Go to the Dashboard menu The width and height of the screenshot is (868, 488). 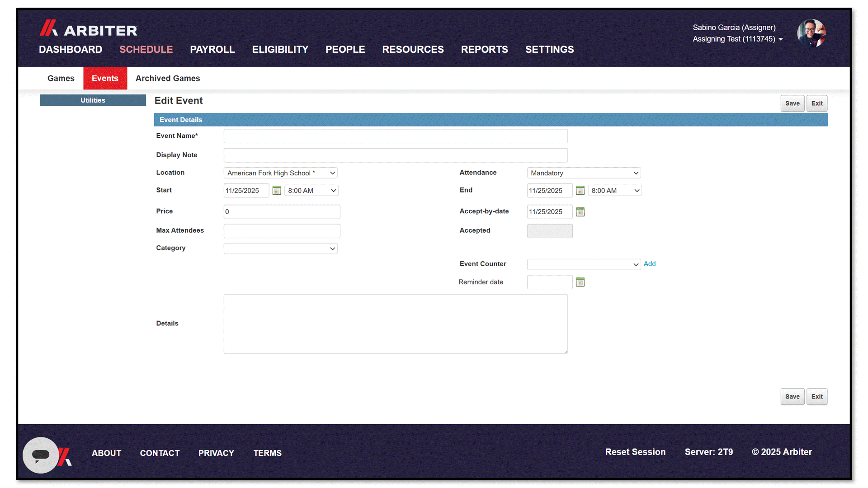click(x=71, y=49)
